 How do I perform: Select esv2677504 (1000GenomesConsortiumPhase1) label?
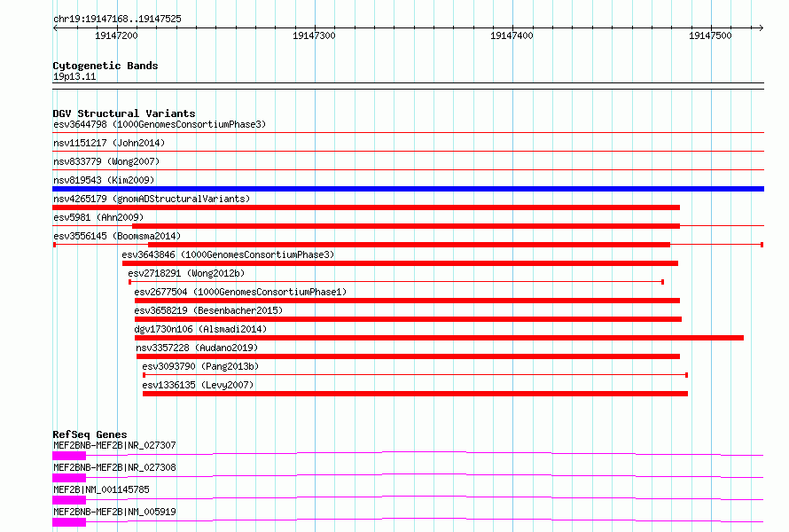coord(240,292)
